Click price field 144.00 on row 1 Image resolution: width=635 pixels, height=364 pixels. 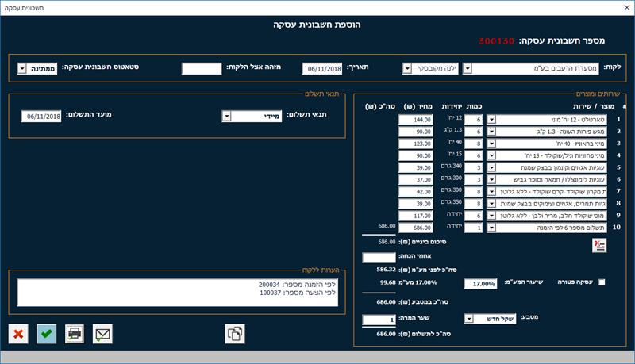click(x=415, y=120)
